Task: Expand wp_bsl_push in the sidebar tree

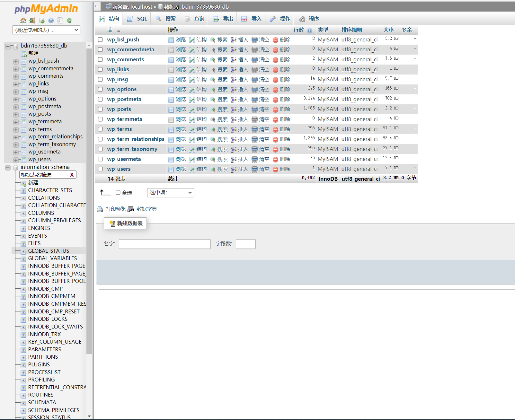Action: (15, 61)
